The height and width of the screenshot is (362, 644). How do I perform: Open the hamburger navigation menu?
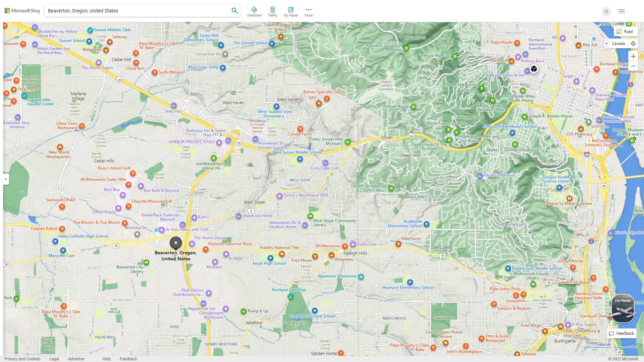tap(621, 11)
